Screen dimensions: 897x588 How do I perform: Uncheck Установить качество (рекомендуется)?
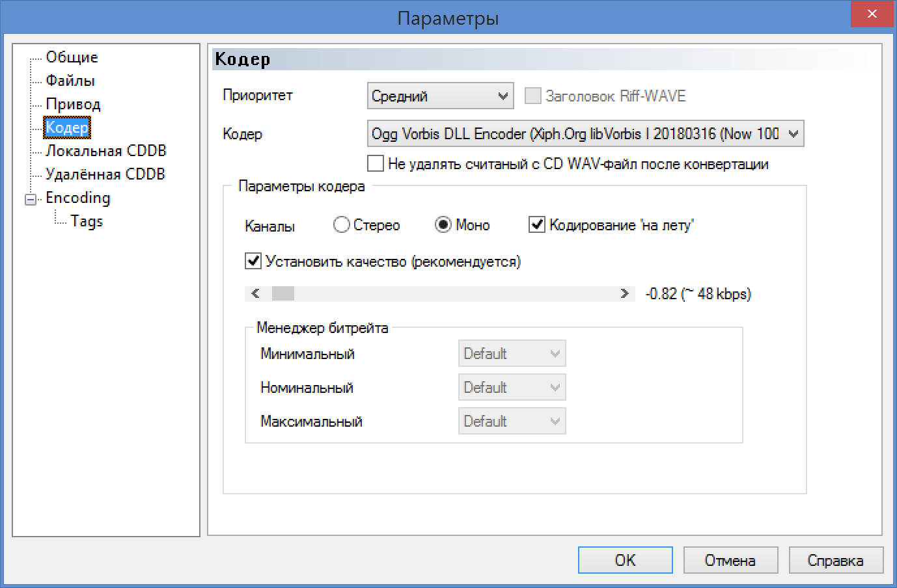253,261
